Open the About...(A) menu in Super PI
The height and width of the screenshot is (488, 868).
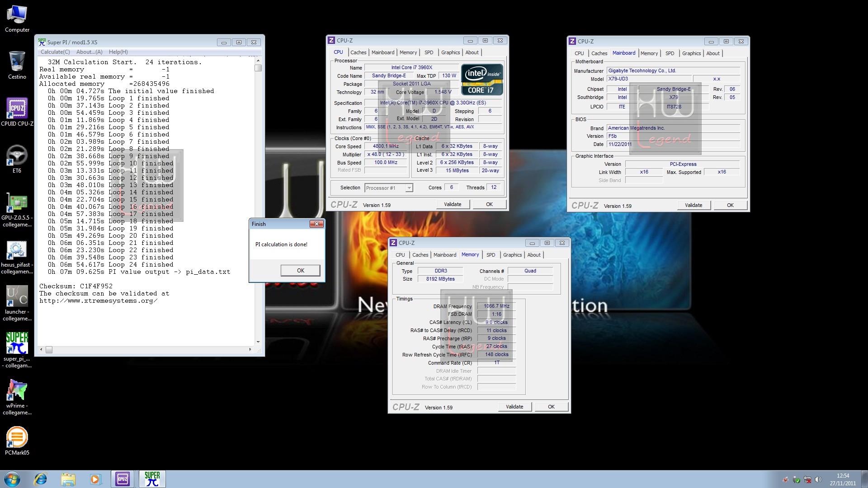pyautogui.click(x=89, y=52)
